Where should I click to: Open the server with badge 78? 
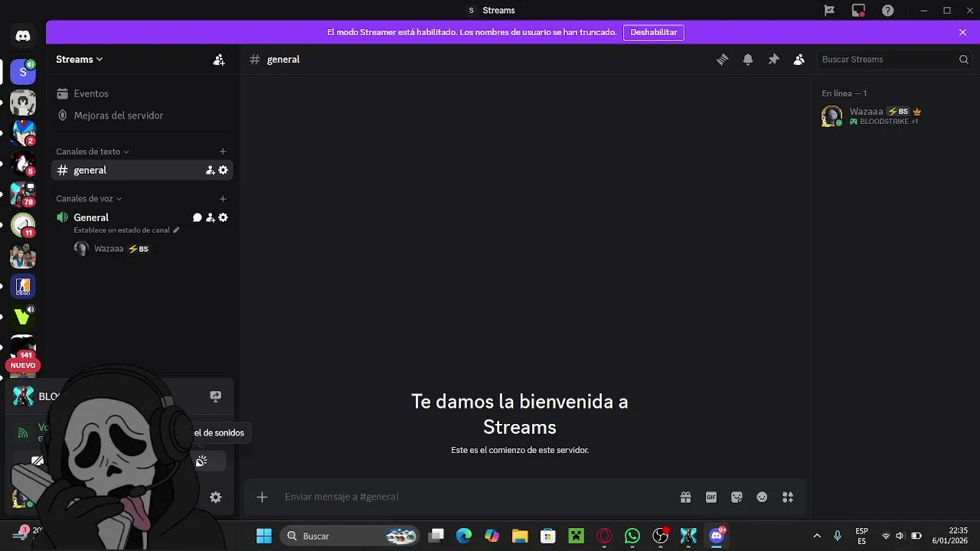(x=23, y=194)
